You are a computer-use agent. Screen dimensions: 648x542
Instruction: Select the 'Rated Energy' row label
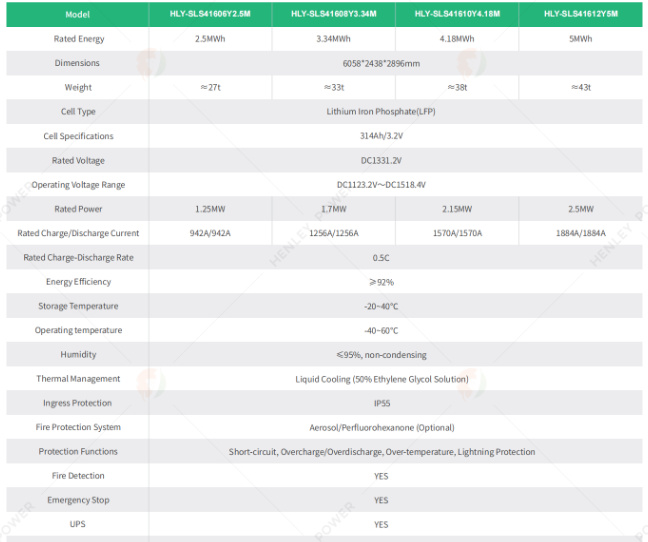point(79,39)
